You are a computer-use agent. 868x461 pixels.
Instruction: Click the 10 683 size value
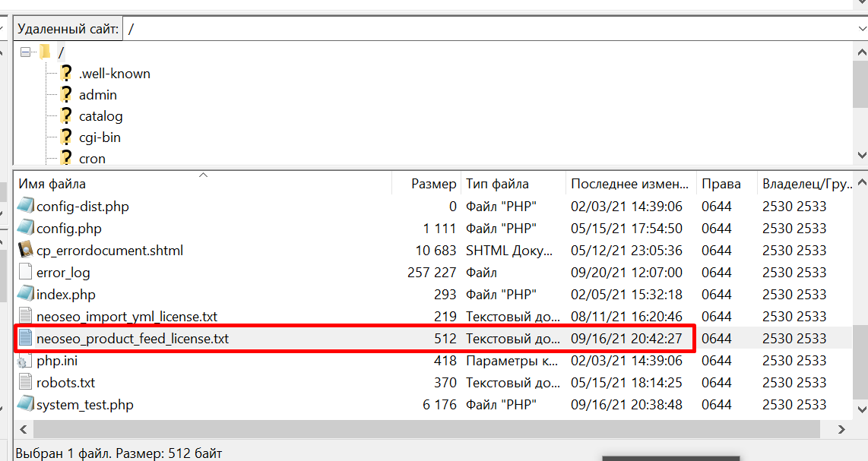click(x=436, y=251)
